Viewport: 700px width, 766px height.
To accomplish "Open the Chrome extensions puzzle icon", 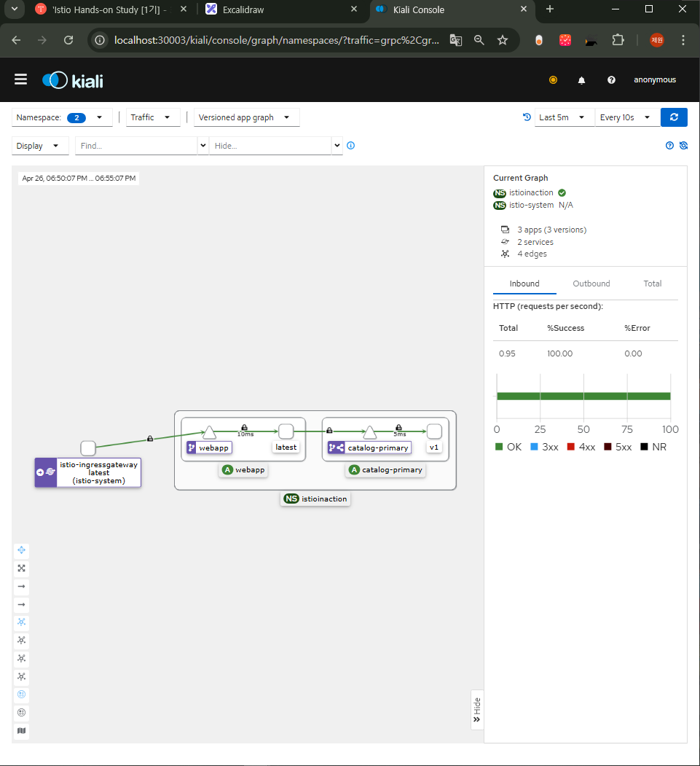I will pyautogui.click(x=618, y=40).
